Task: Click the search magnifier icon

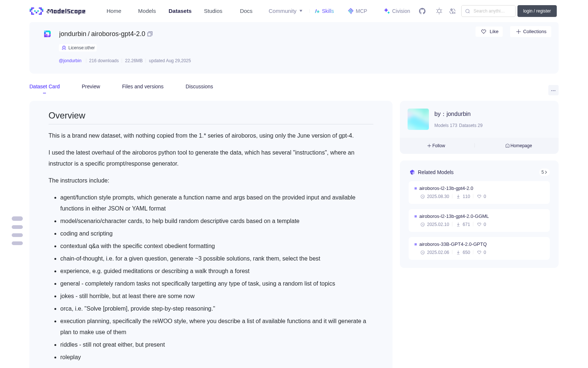Action: [467, 11]
